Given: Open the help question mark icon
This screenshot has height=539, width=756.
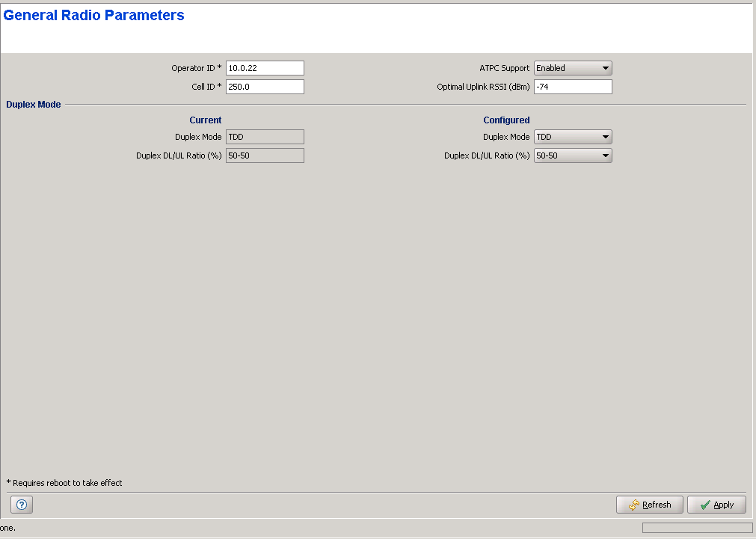Looking at the screenshot, I should point(22,505).
